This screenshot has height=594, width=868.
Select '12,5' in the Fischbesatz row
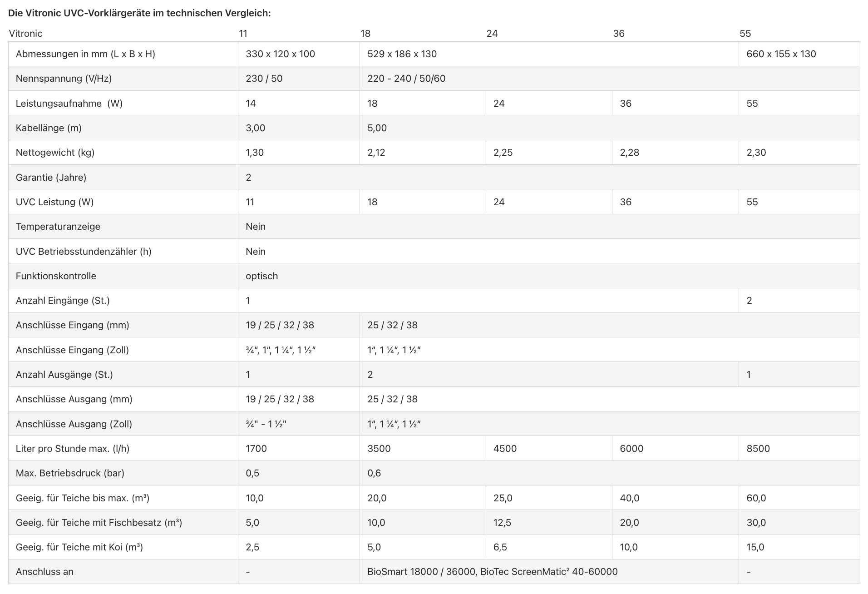click(x=502, y=523)
